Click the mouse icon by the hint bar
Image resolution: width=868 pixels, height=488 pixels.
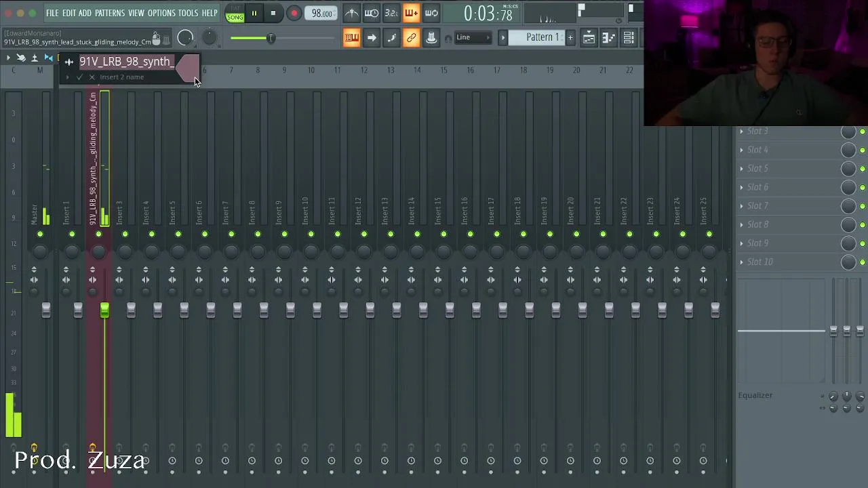[x=157, y=37]
